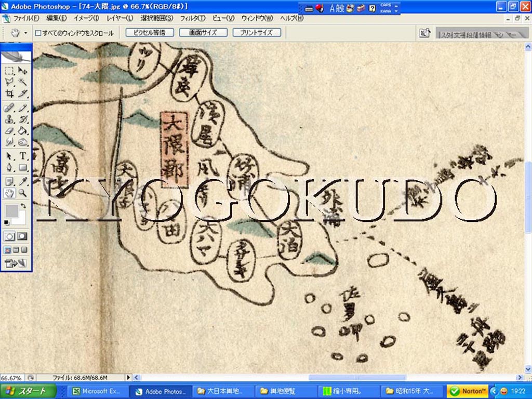The image size is (532, 399).
Task: Click vertical scrollbar down arrow
Action: (x=528, y=369)
